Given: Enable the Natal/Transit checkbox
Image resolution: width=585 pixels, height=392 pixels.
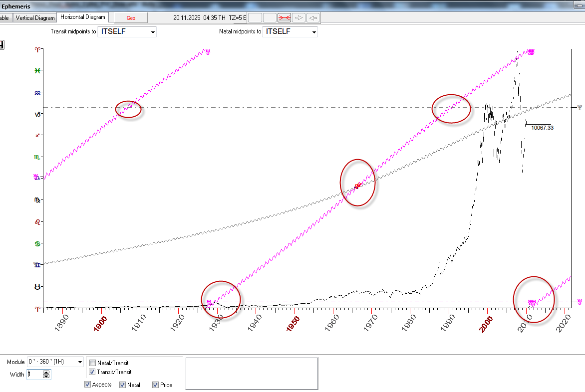Looking at the screenshot, I should (x=92, y=363).
